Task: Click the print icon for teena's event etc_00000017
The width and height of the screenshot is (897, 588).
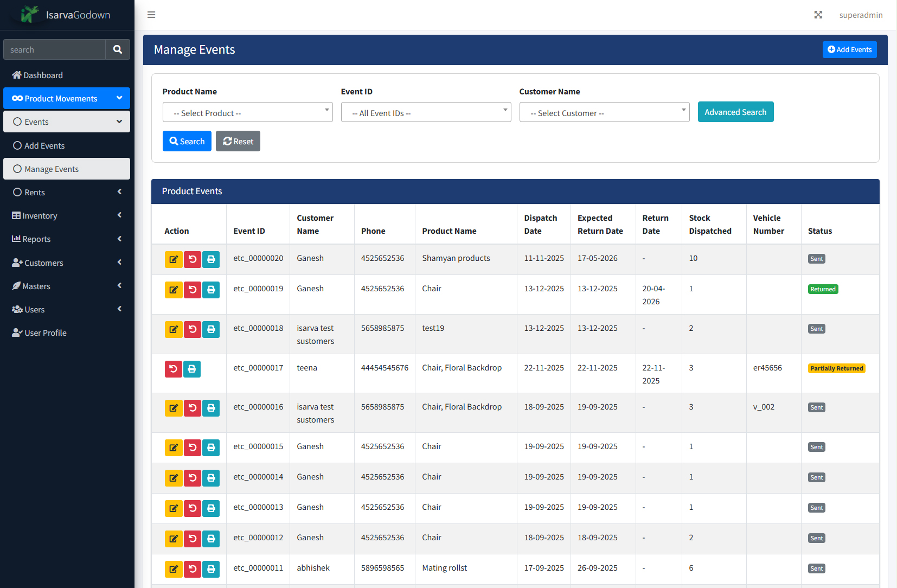Action: pyautogui.click(x=192, y=369)
